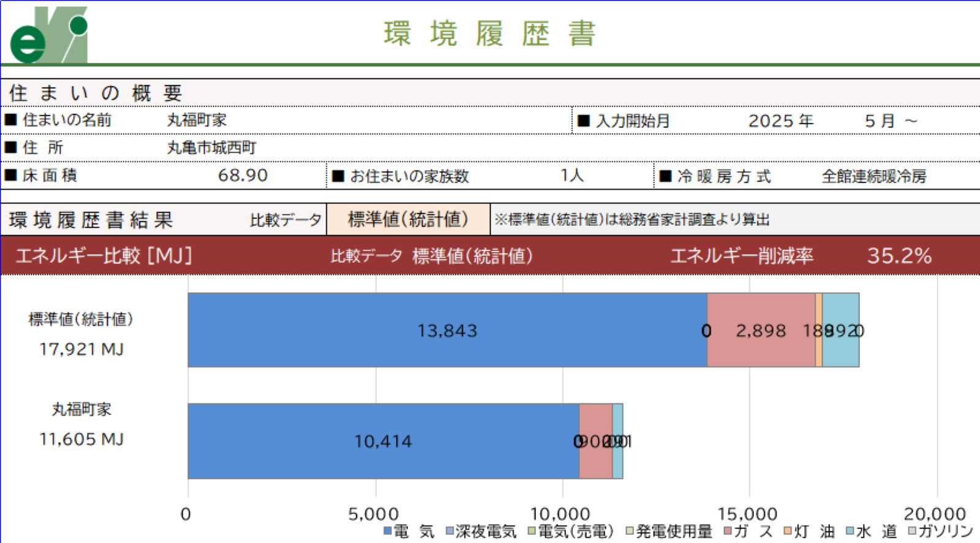Screen dimensions: 980x543
Task: Click the 2,898 gas bar segment
Action: (761, 331)
